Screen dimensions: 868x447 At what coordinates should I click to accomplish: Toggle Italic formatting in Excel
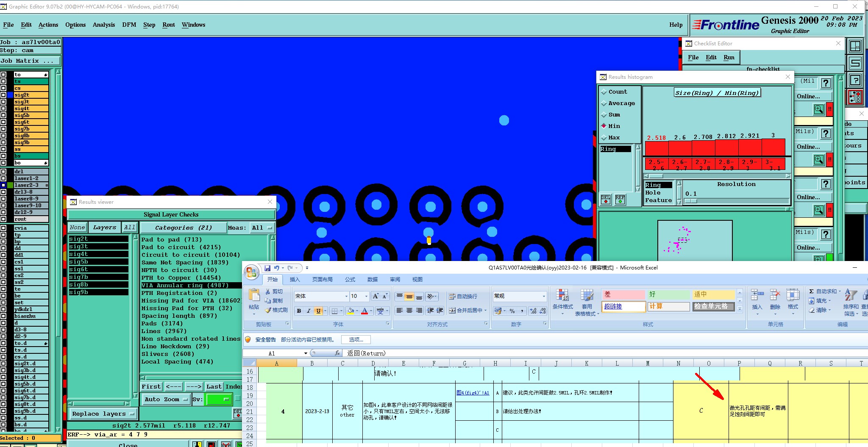309,311
